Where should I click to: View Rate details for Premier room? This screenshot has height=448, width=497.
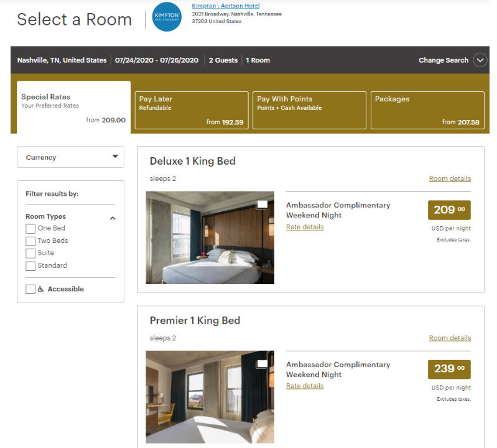[305, 386]
